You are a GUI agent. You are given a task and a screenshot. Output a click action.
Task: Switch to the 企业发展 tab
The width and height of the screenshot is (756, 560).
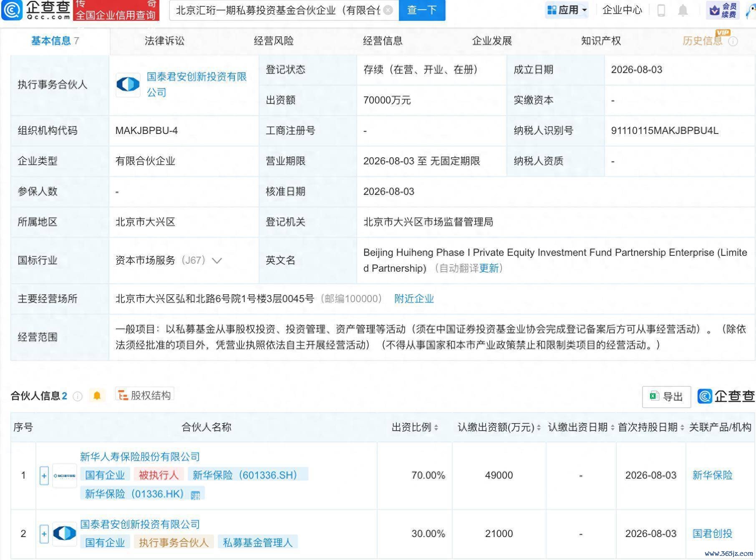(x=492, y=40)
